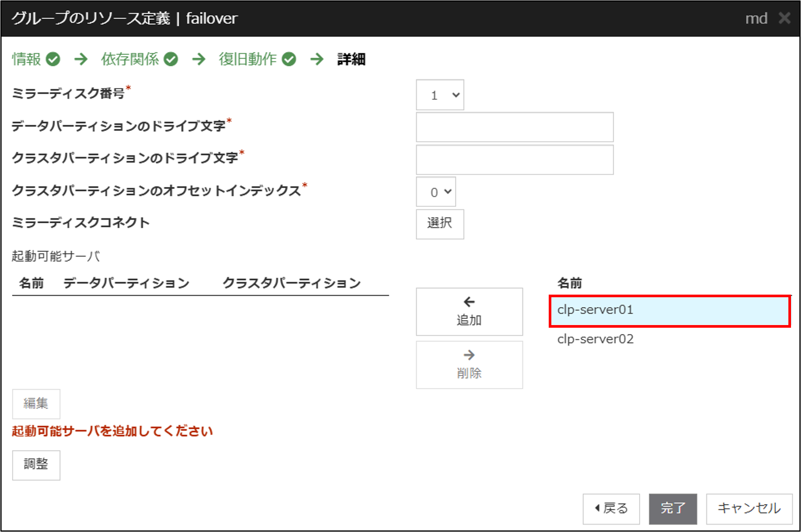
Task: Click the クラスタパーティション drive letter input
Action: 515,160
